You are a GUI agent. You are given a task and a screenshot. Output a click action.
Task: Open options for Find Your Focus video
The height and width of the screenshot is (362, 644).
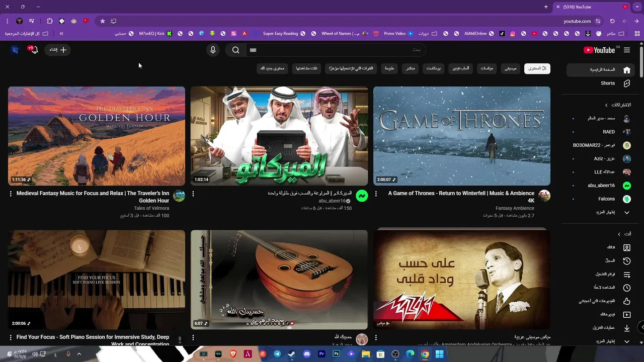tap(11, 337)
